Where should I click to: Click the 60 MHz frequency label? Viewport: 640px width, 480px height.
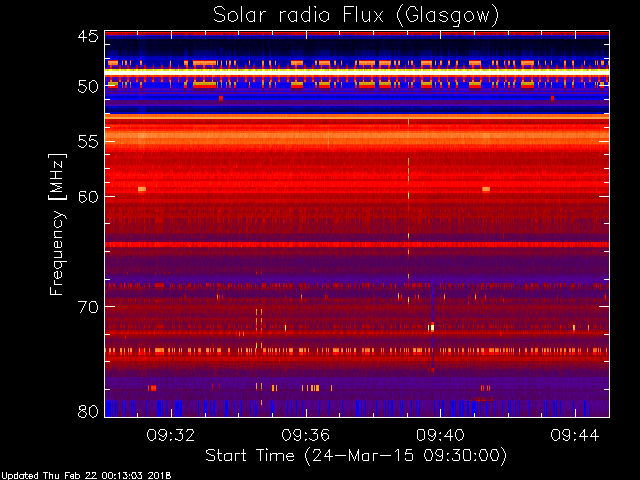tap(88, 197)
